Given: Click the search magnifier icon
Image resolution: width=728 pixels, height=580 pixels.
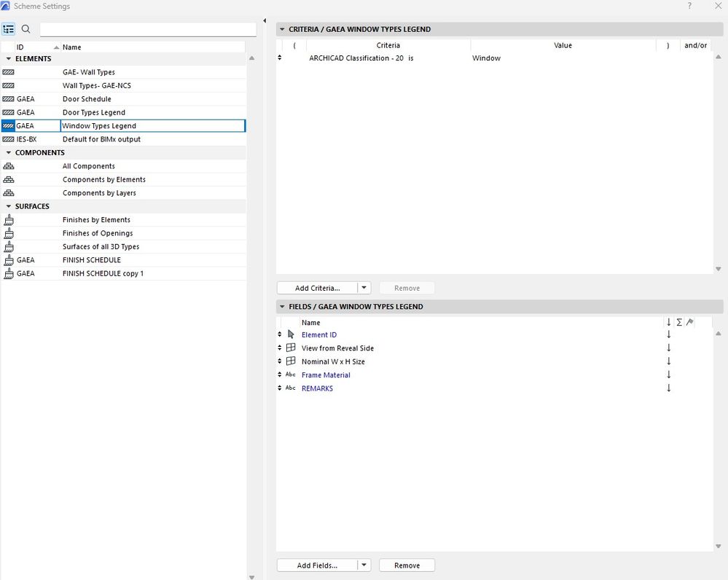Looking at the screenshot, I should click(x=26, y=29).
